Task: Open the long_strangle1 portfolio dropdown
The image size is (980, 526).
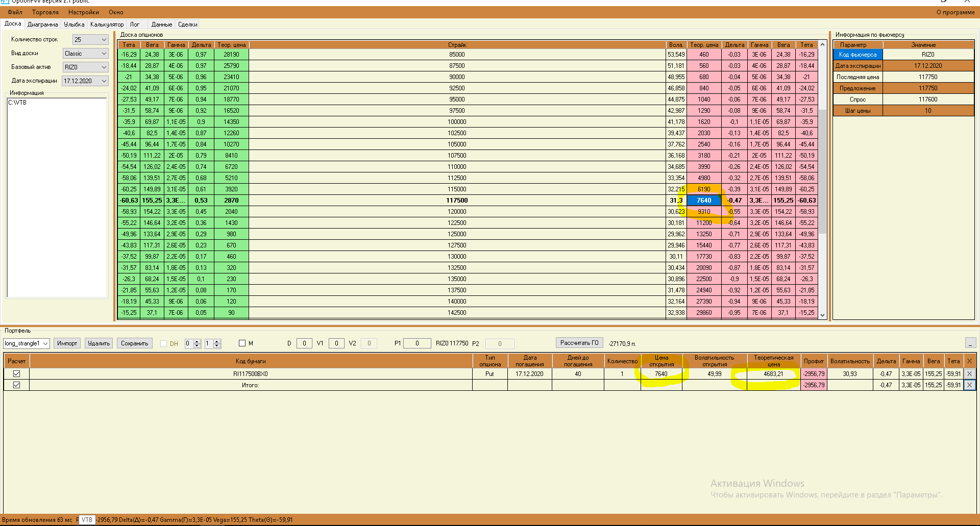Action: click(27, 343)
